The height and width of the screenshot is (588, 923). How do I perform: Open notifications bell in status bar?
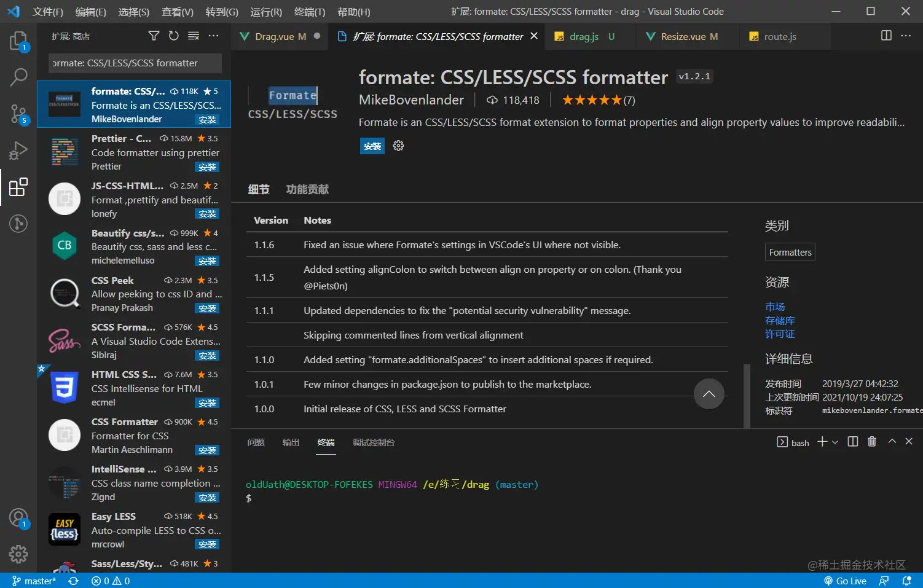click(x=906, y=581)
